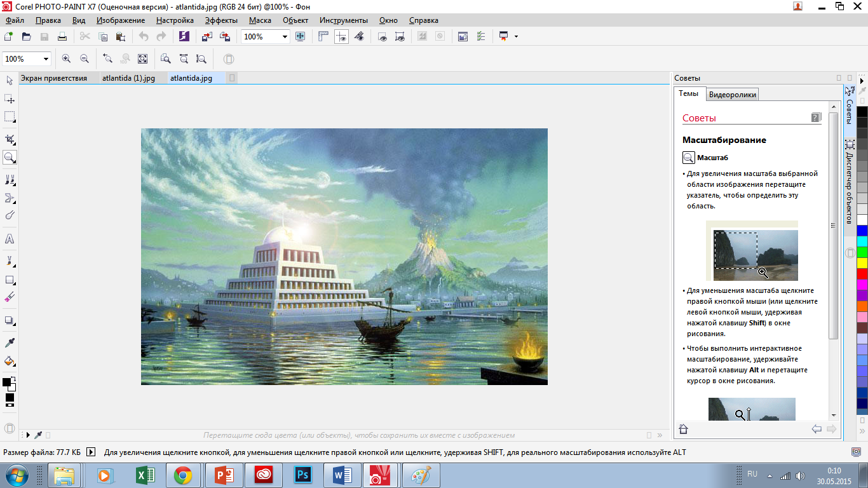Viewport: 868px width, 488px height.
Task: Click the Zoom In magnifier button
Action: click(x=66, y=59)
